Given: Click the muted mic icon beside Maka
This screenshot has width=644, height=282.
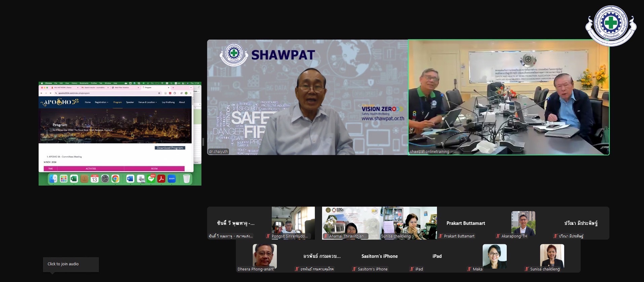Looking at the screenshot, I should [x=469, y=269].
